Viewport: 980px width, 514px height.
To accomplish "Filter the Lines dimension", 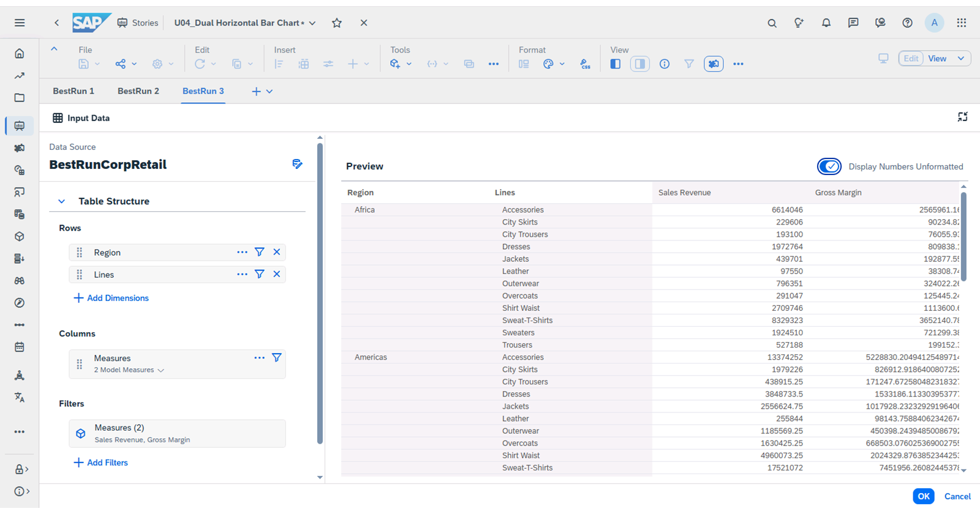I will pos(260,274).
